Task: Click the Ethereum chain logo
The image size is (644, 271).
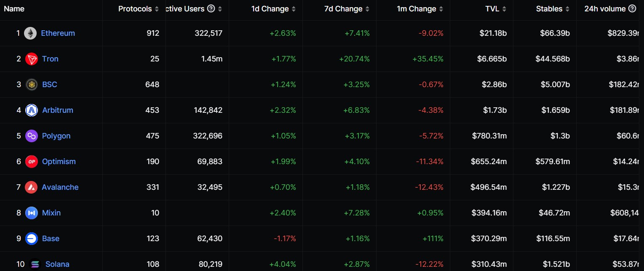Action: pyautogui.click(x=30, y=33)
